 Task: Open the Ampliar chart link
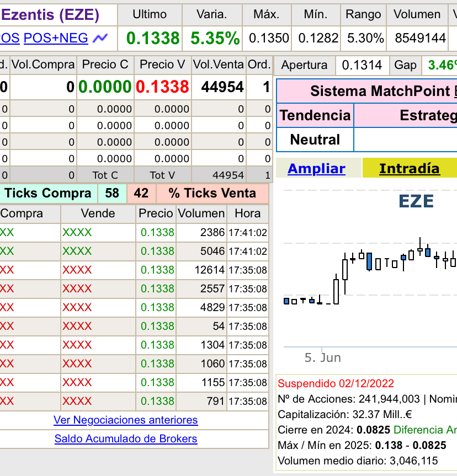click(x=316, y=168)
